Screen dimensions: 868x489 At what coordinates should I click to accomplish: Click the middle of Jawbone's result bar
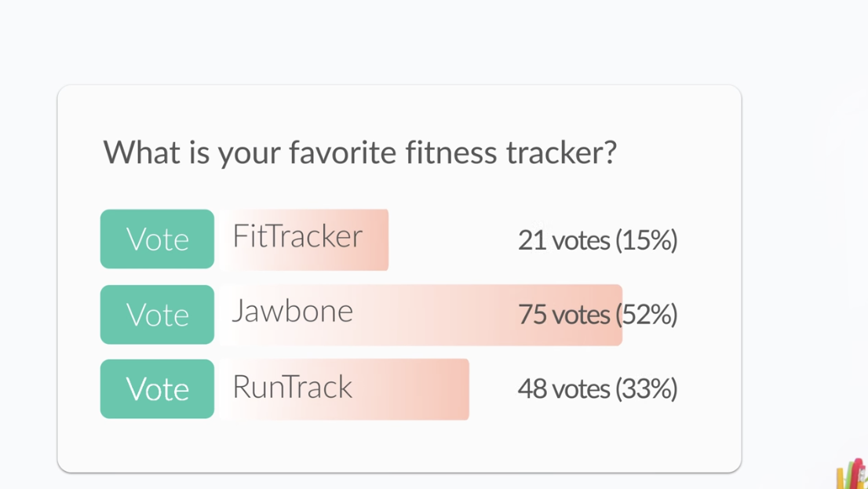click(420, 315)
